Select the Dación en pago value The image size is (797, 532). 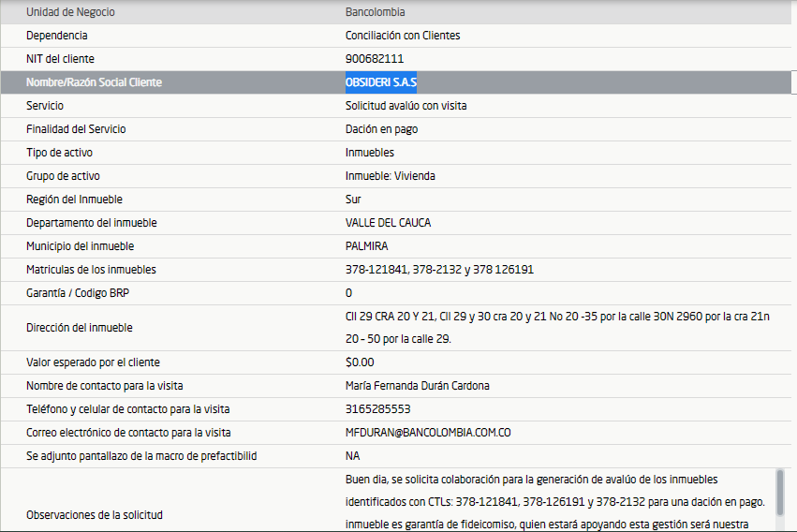pos(381,129)
